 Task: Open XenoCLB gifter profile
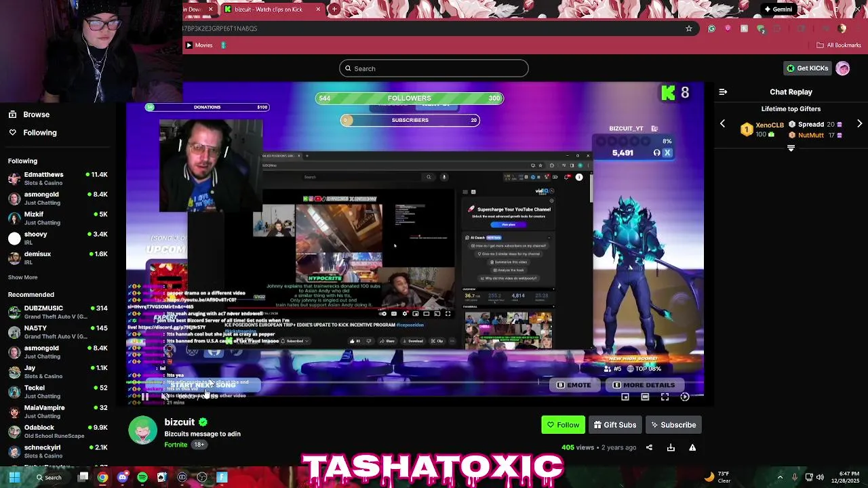(x=770, y=125)
